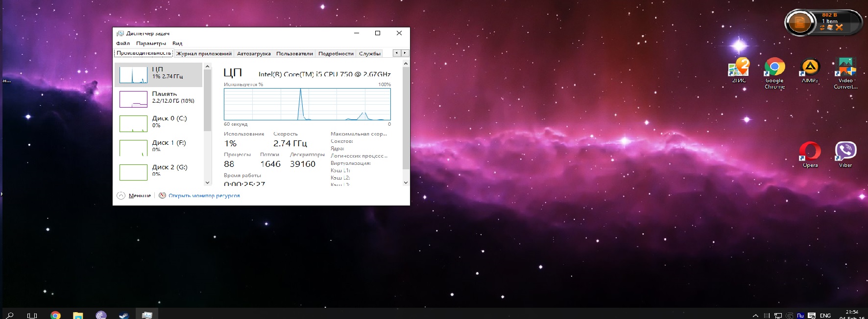868x319 pixels.
Task: Open the AIMP3 desktop shortcut
Action: tap(810, 71)
